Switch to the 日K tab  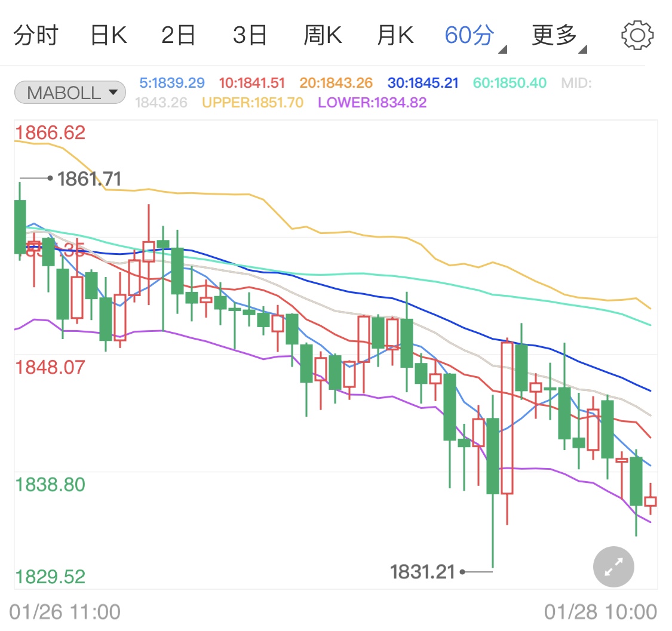[109, 35]
